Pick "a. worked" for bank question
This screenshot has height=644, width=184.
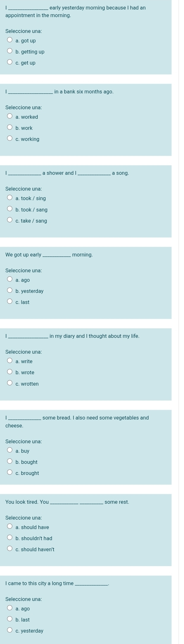(10, 117)
